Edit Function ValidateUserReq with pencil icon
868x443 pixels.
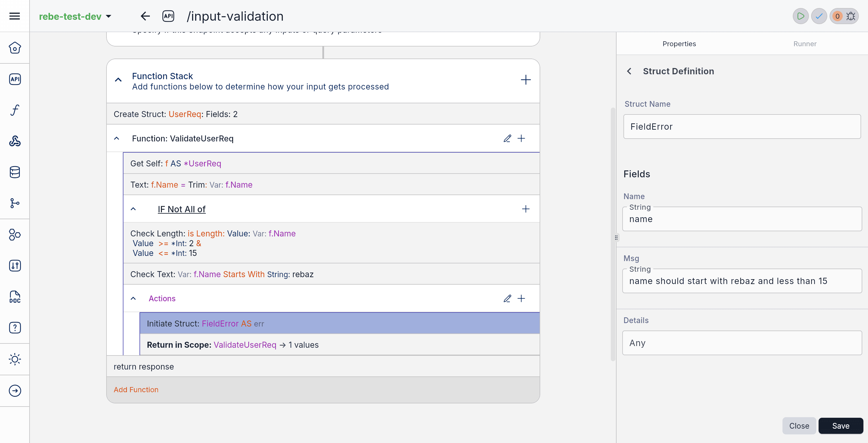coord(507,138)
